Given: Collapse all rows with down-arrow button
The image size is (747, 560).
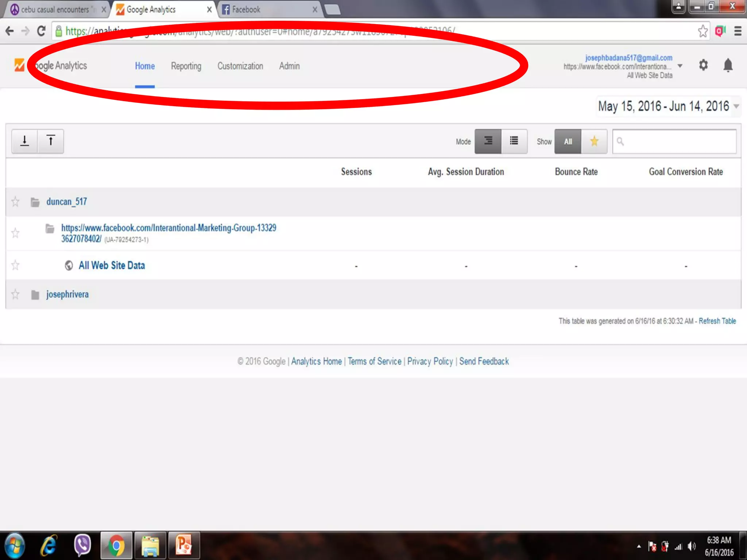Looking at the screenshot, I should (x=24, y=141).
